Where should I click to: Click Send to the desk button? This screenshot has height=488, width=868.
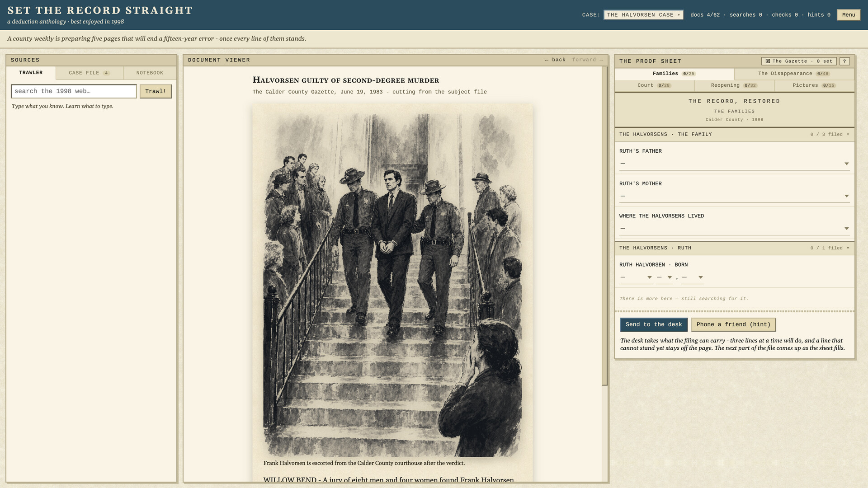[654, 324]
